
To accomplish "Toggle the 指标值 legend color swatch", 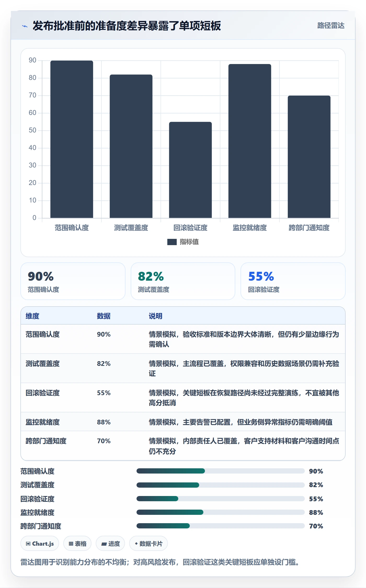I will (x=172, y=242).
